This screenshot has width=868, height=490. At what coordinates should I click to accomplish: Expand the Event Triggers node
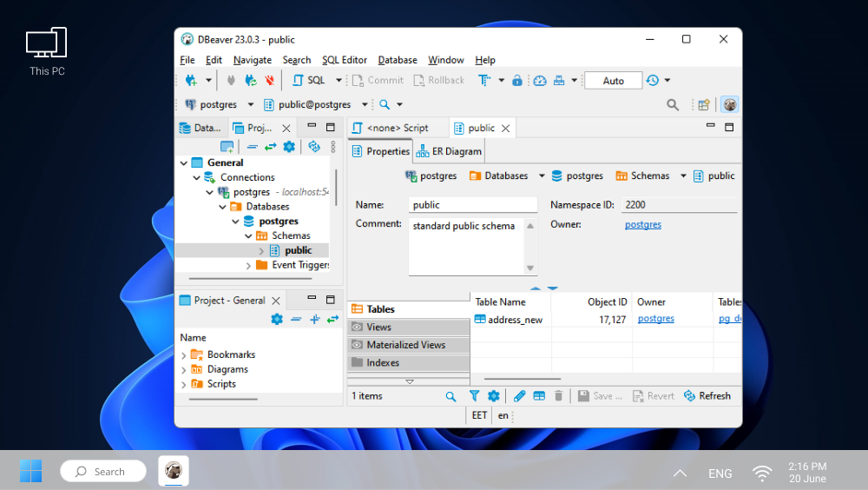[x=248, y=266]
